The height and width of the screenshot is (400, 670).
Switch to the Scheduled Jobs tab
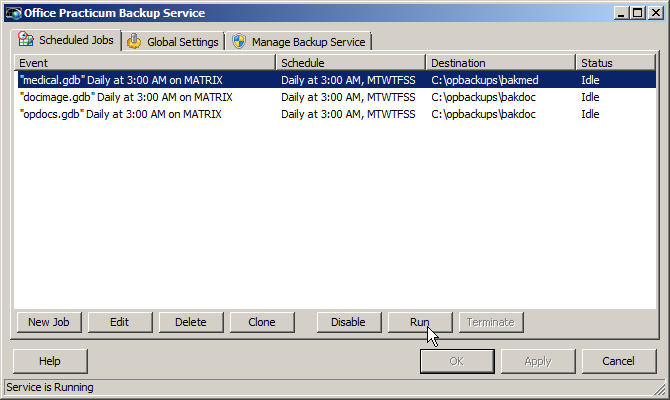click(66, 40)
